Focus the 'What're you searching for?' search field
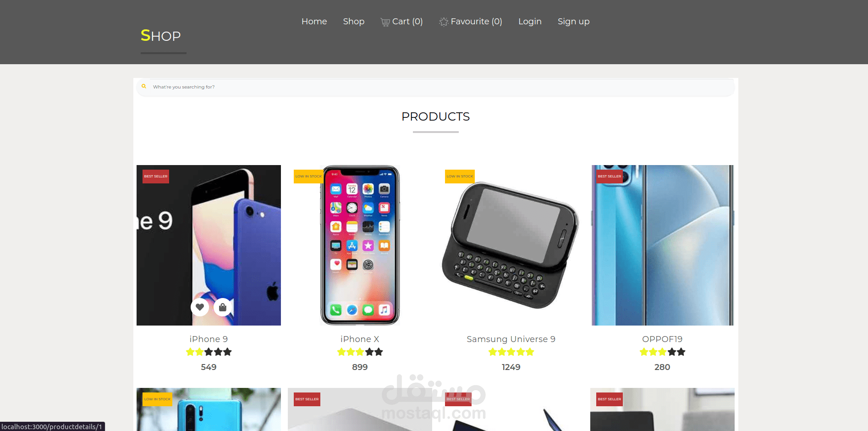The width and height of the screenshot is (868, 431). coord(435,87)
